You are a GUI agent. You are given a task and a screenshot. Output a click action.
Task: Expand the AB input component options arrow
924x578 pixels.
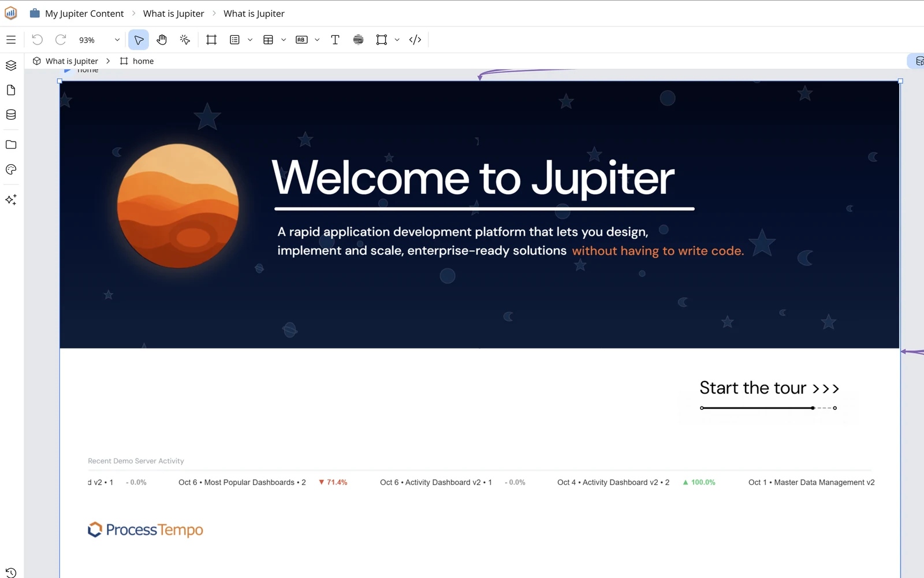[x=317, y=40]
